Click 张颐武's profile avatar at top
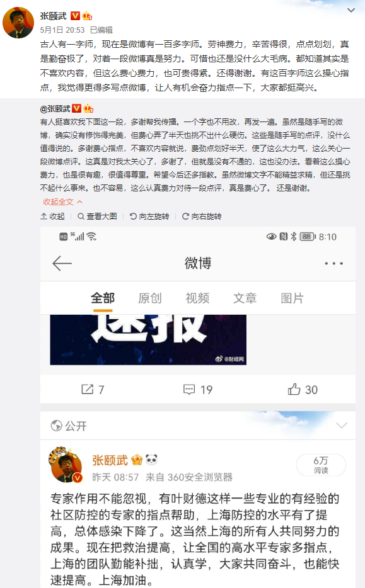This screenshot has width=365, height=588. tap(18, 23)
